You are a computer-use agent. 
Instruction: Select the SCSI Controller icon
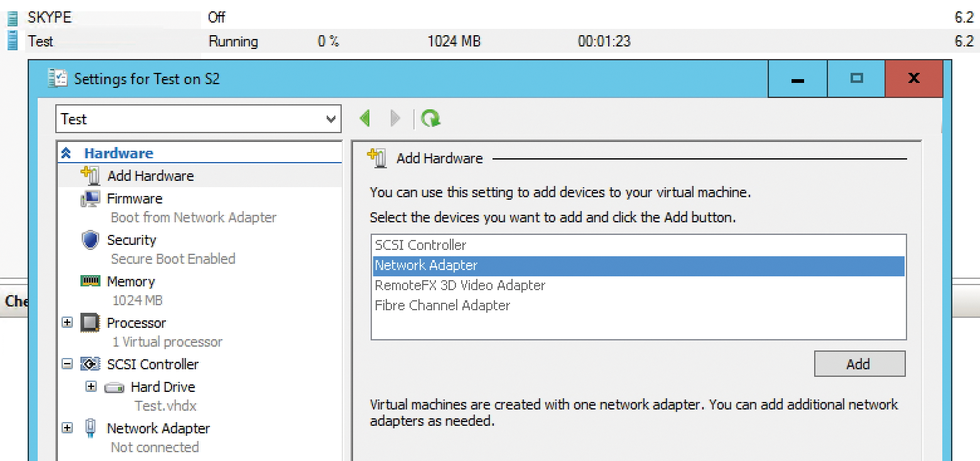coord(90,364)
